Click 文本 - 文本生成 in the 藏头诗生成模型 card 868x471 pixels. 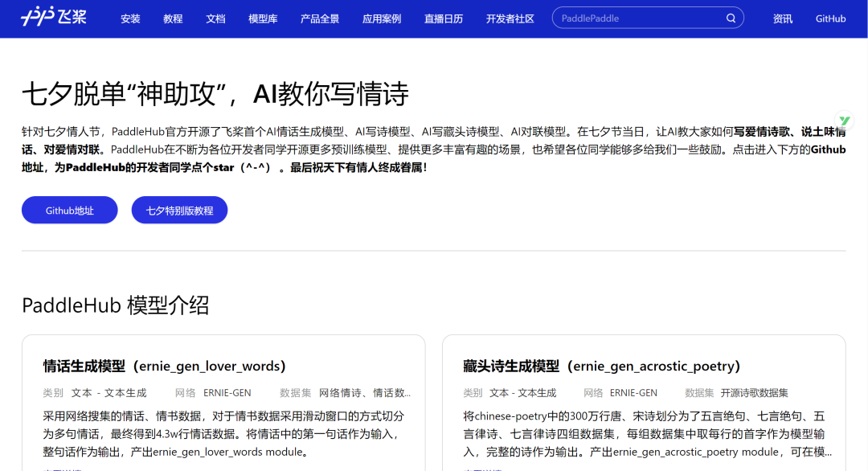click(x=522, y=393)
